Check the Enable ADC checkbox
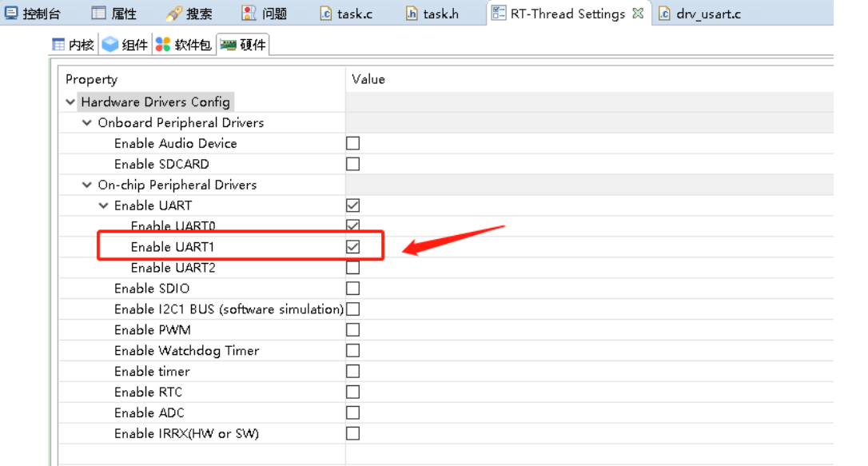 [x=352, y=412]
